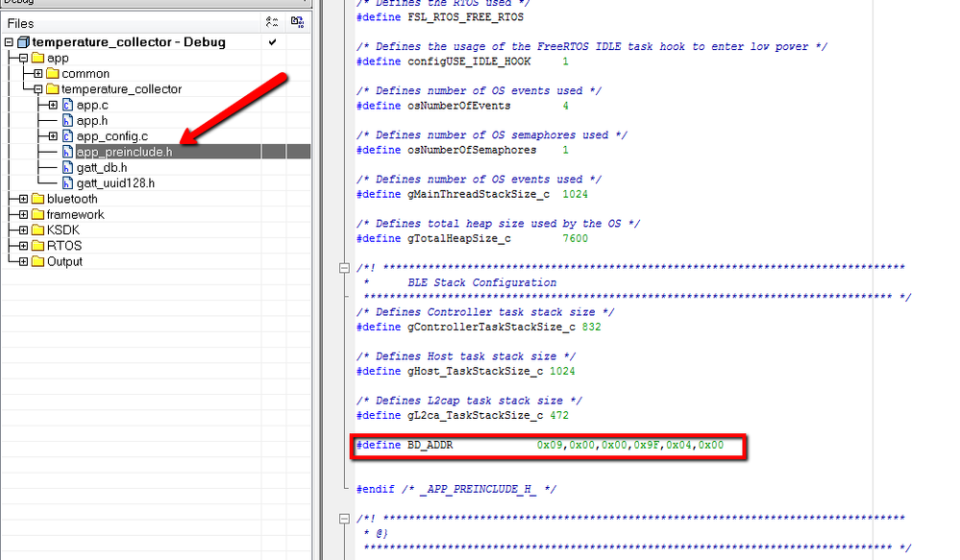Collapse the bottom comment block code fold

click(344, 519)
